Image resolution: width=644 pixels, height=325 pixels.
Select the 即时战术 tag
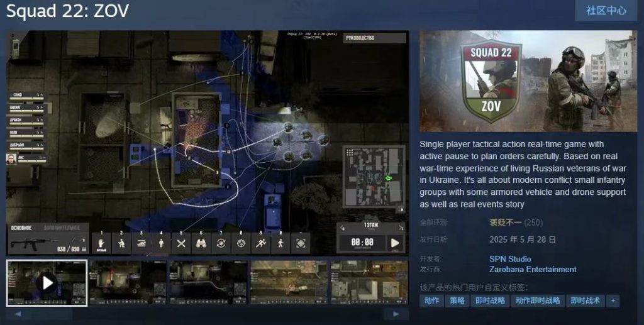tap(585, 300)
